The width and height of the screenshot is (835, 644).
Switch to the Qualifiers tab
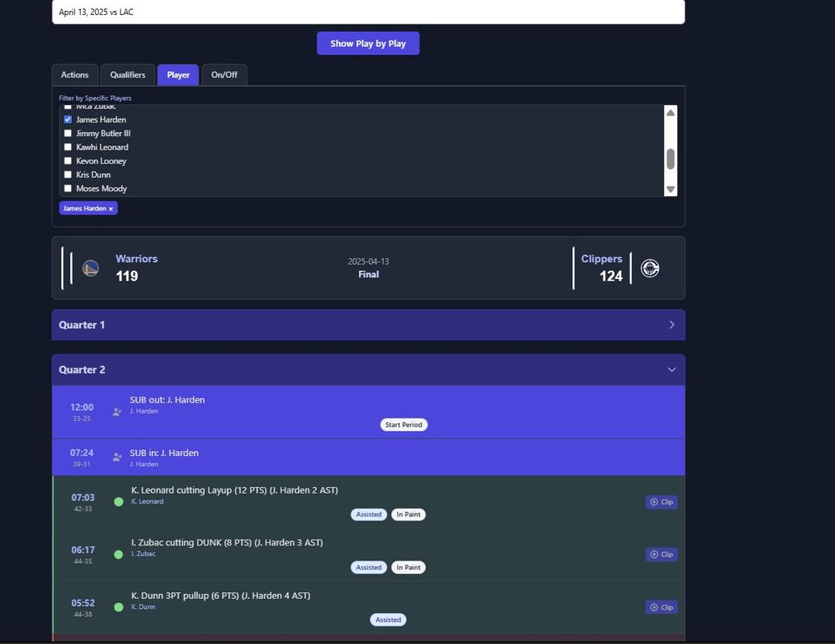pos(128,74)
